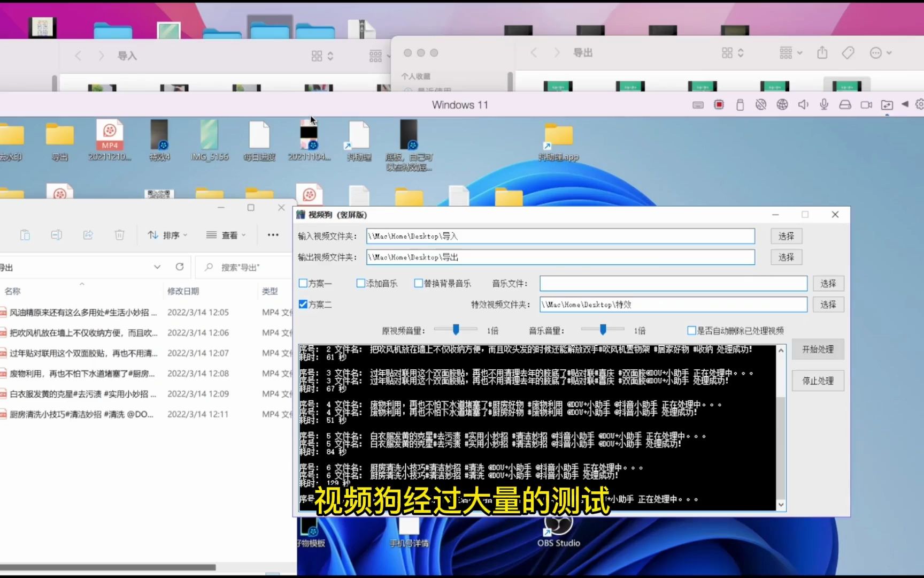
Task: Select file 白衣服发黄的克星
Action: 83,394
